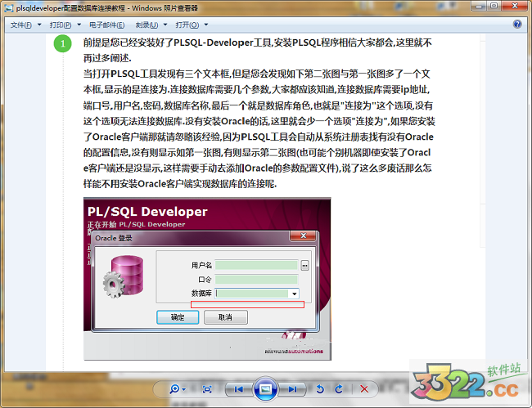This screenshot has height=408, width=532.
Task: Expand the 刻录(U) dropdown arrow
Action: pyautogui.click(x=165, y=25)
